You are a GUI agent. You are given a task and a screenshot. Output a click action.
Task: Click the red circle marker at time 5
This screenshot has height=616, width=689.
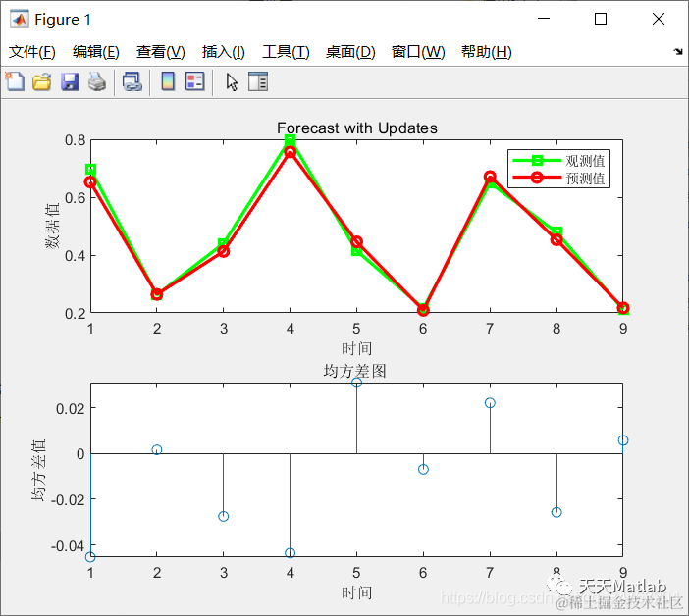click(x=357, y=242)
